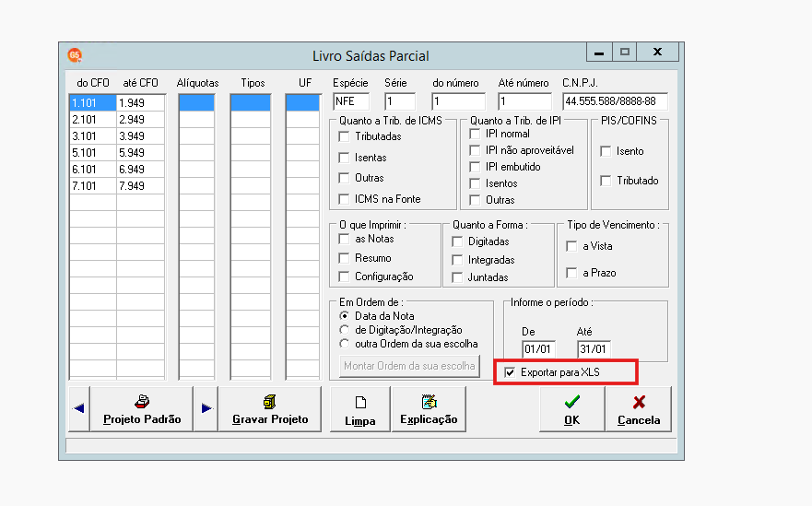Tick IPI não aproveitável checkbox
This screenshot has height=506, width=812.
pyautogui.click(x=475, y=150)
